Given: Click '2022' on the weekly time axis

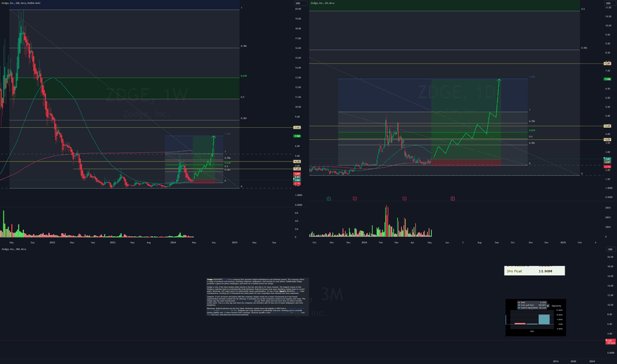Looking at the screenshot, I should pos(52,242).
